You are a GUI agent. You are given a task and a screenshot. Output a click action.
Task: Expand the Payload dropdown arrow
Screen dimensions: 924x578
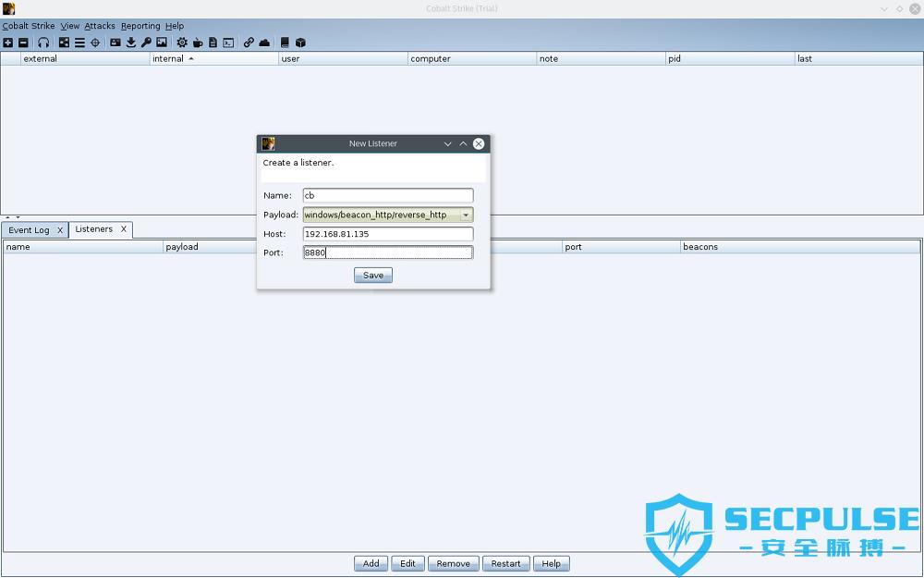(466, 215)
